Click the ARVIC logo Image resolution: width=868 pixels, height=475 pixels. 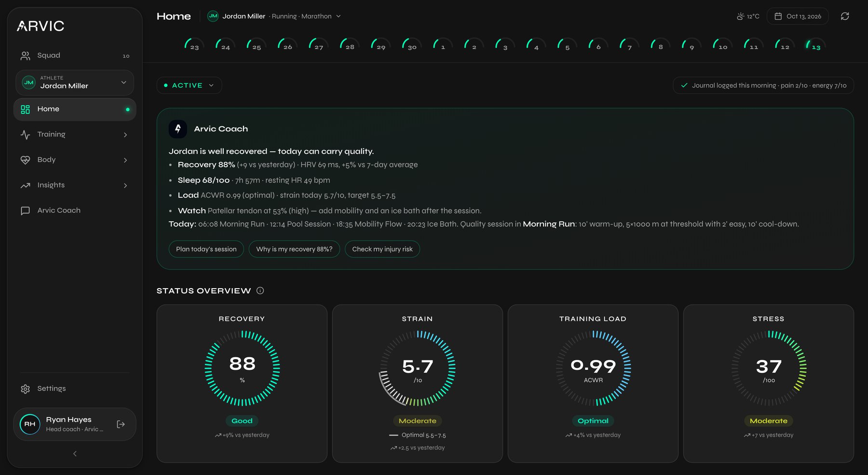tap(41, 26)
